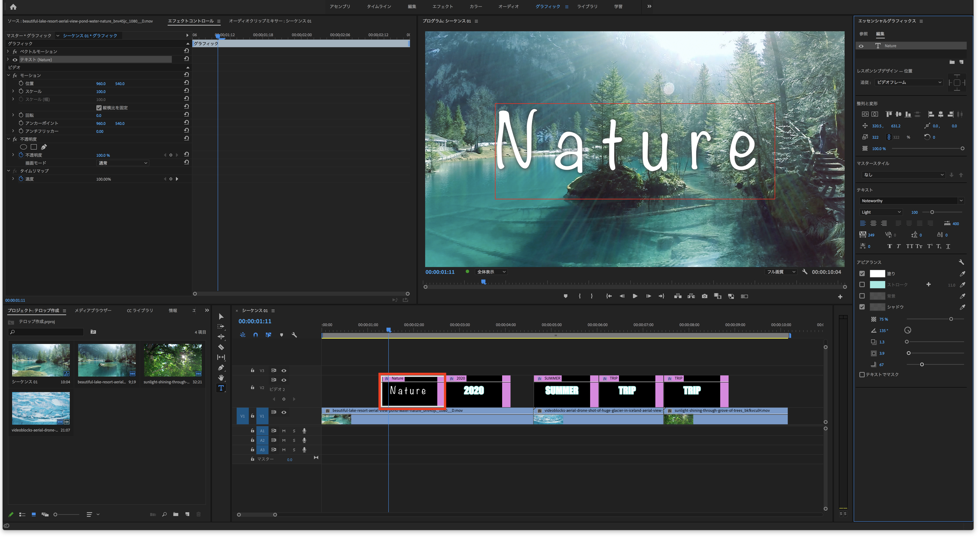Select the Slip tool
This screenshot has width=980, height=538.
pyautogui.click(x=221, y=357)
